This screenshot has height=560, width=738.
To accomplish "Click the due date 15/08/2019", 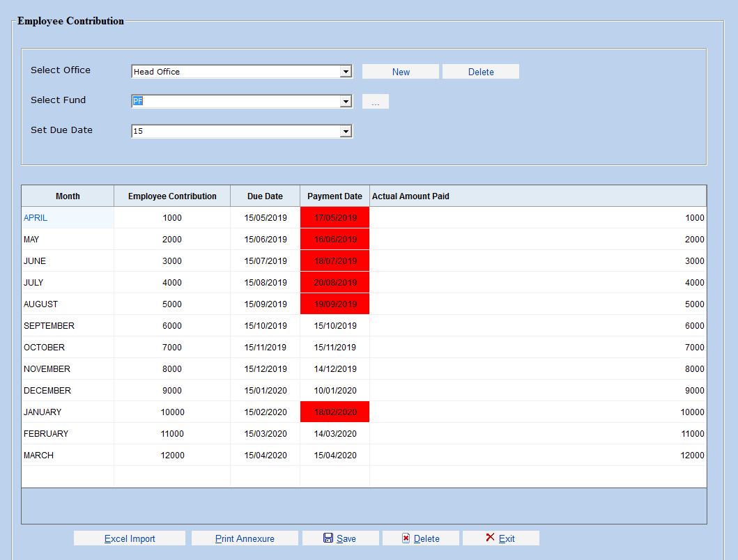I will [x=266, y=283].
